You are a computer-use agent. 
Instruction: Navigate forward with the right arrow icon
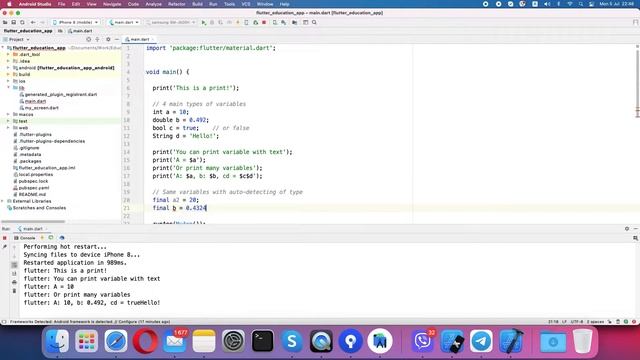pyautogui.click(x=42, y=22)
